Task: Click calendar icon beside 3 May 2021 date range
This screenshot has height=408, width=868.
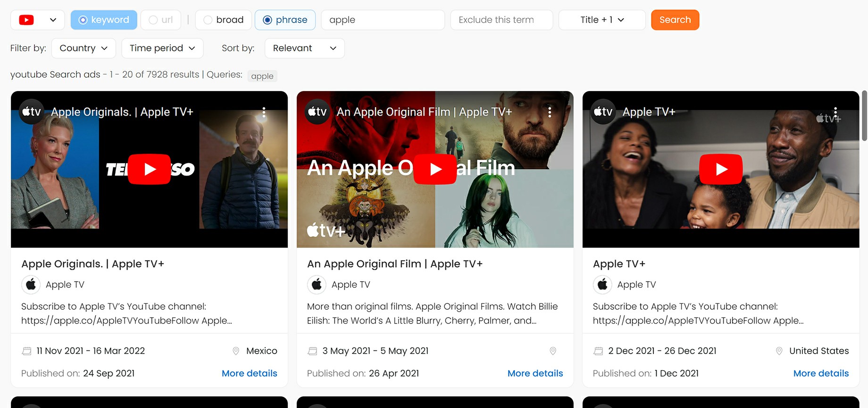Action: tap(312, 351)
